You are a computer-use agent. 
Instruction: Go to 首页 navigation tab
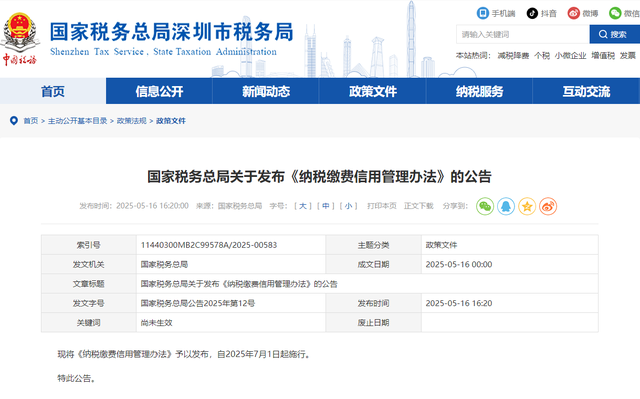point(53,91)
